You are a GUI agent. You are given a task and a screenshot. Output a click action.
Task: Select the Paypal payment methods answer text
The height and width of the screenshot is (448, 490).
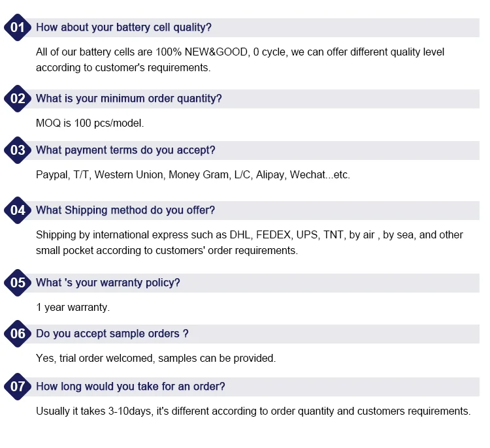pyautogui.click(x=193, y=175)
